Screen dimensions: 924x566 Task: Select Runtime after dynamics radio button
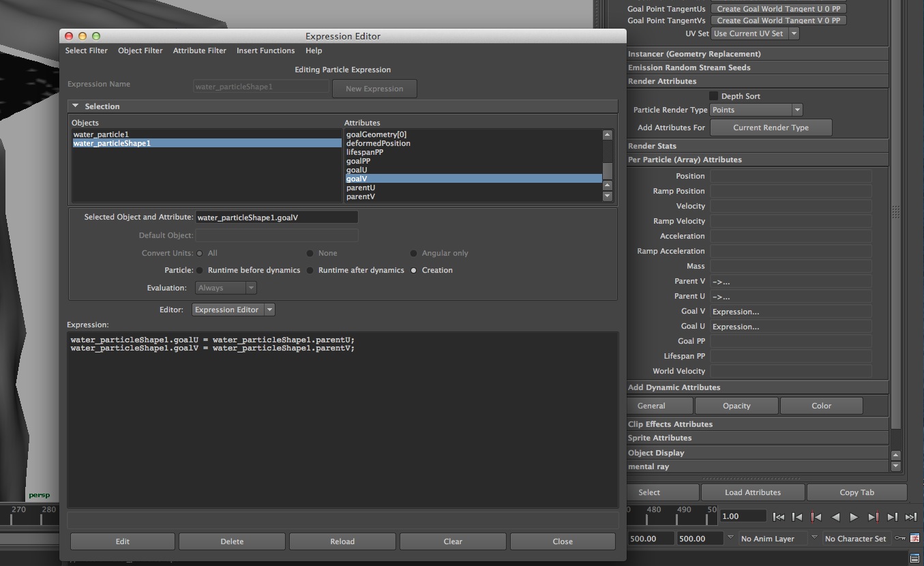[x=310, y=270]
